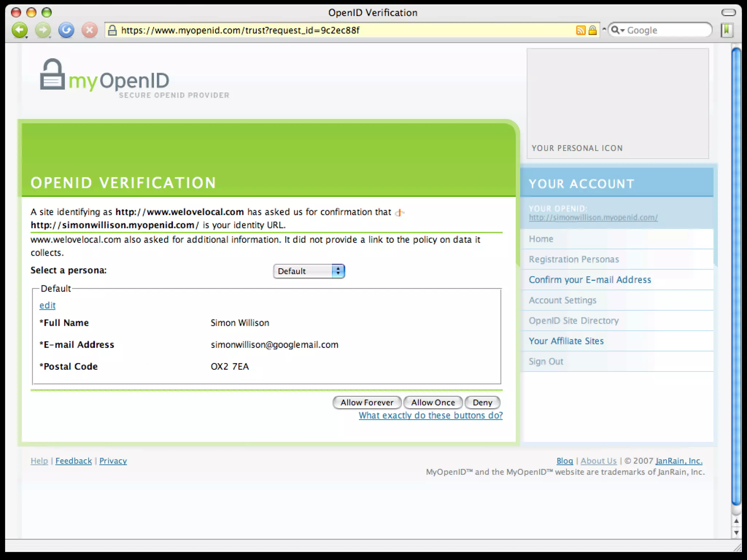Click the blue vertical scrollbar thumb
This screenshot has width=747, height=560.
[736, 277]
